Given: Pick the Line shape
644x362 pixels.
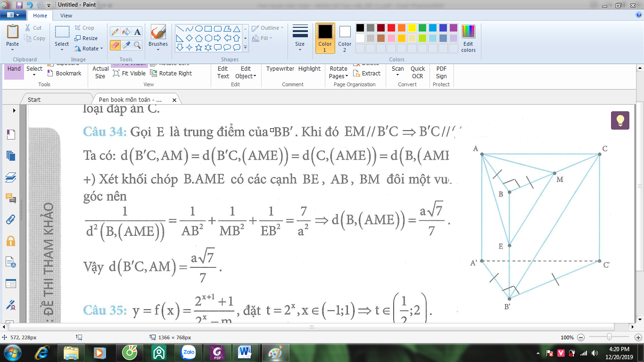Looking at the screenshot, I should (x=180, y=29).
